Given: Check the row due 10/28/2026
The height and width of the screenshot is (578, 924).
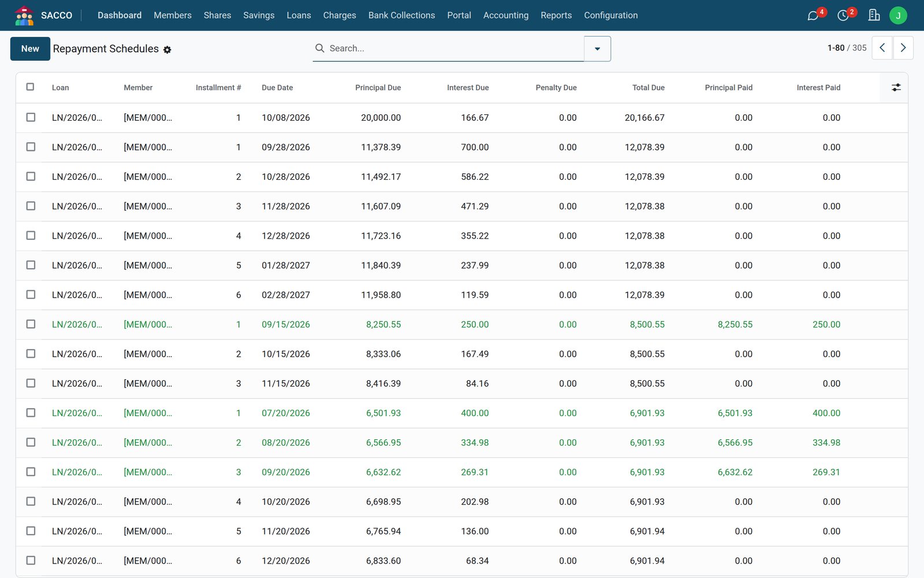Looking at the screenshot, I should (x=31, y=176).
